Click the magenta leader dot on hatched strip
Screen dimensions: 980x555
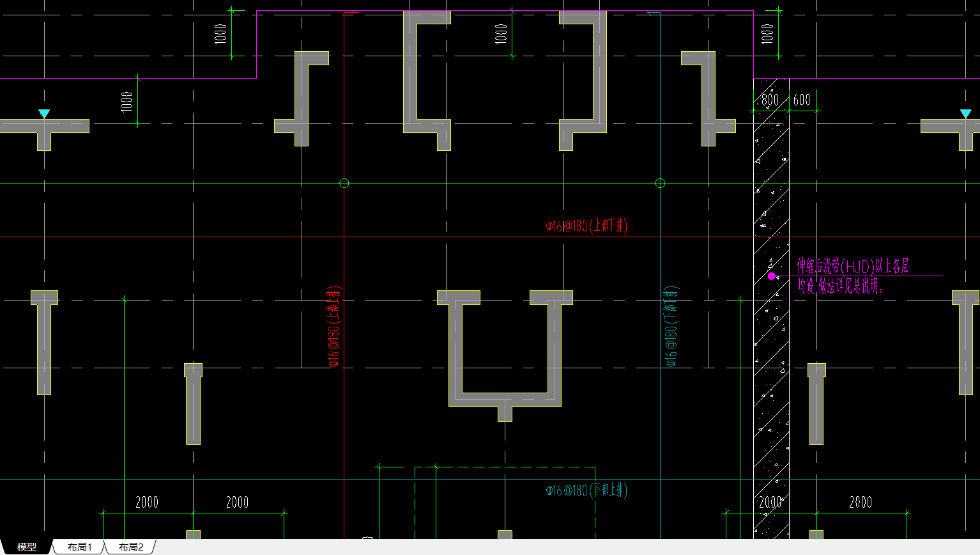pos(772,276)
